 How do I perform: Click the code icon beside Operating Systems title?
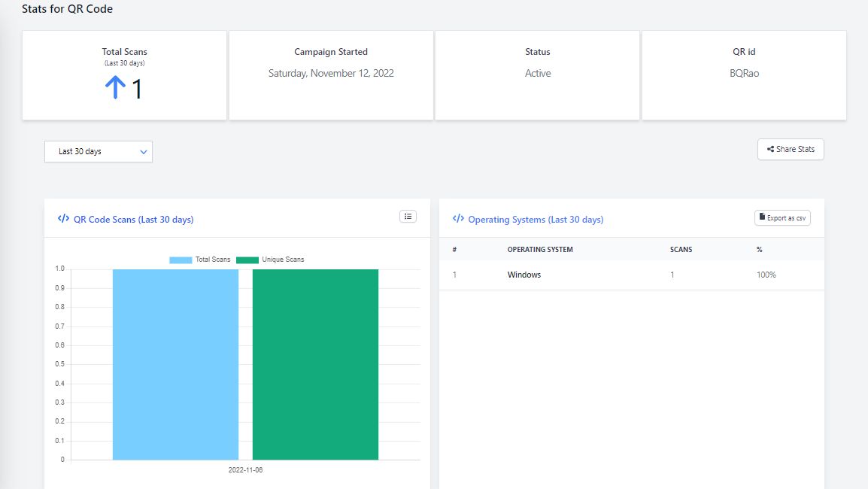[x=458, y=219]
